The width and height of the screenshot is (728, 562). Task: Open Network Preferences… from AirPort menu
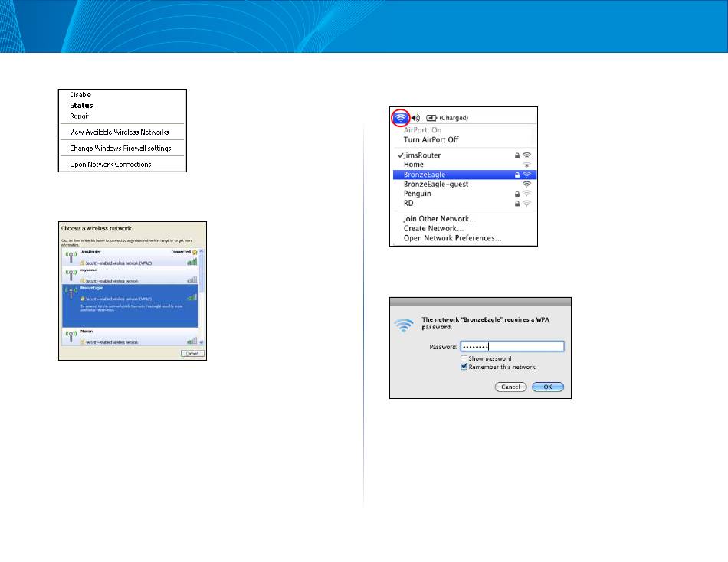click(452, 239)
